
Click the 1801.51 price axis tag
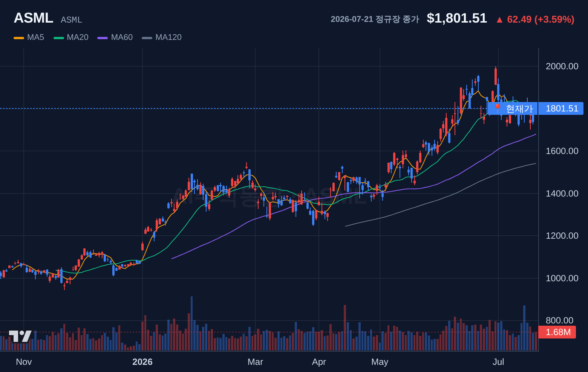(x=561, y=108)
